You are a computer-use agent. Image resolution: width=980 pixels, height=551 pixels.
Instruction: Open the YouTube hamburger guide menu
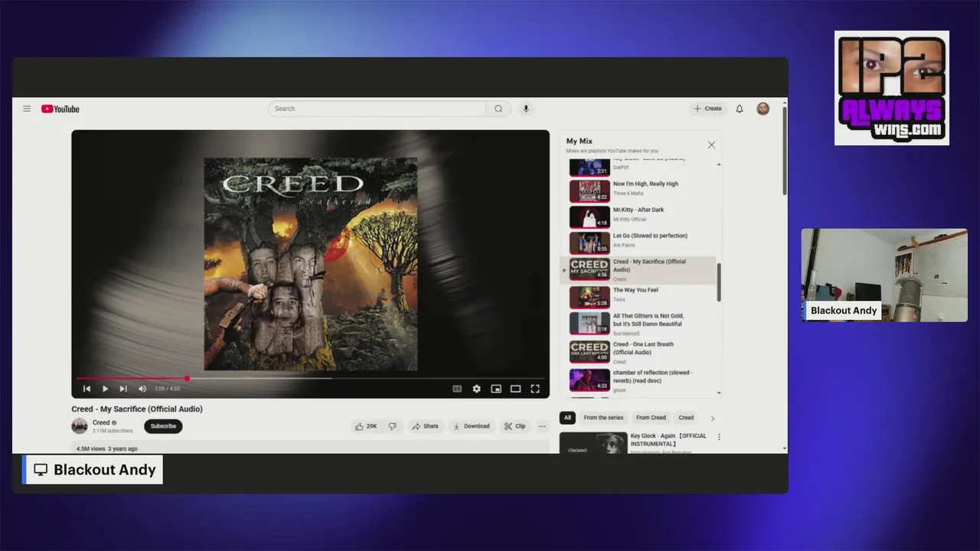(x=27, y=109)
